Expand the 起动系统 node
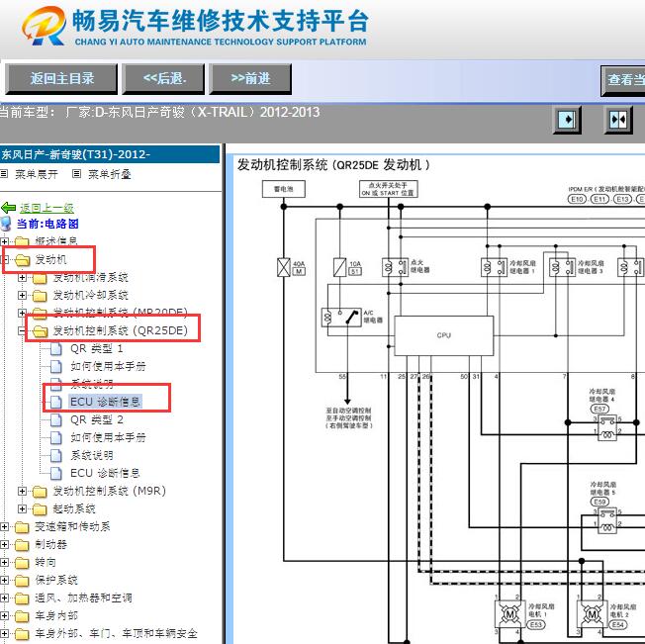The height and width of the screenshot is (644, 645). click(x=22, y=508)
